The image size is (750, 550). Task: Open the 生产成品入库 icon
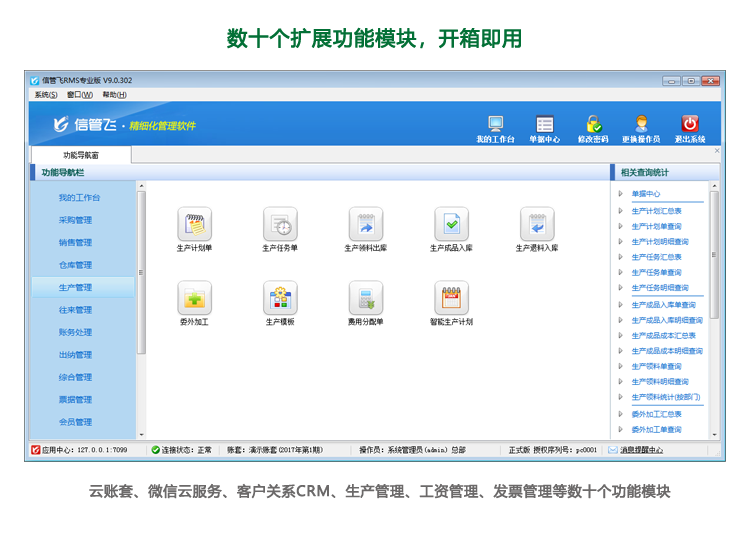click(451, 224)
